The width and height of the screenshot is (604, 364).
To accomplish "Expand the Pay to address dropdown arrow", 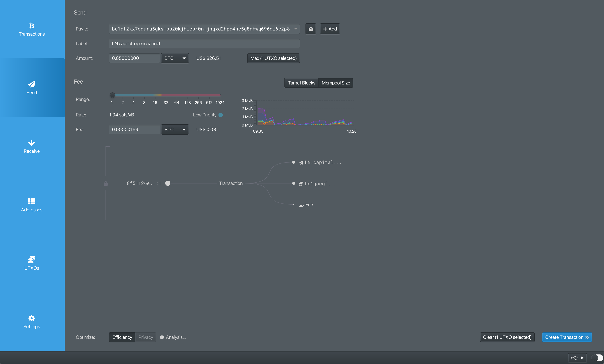I will click(296, 29).
